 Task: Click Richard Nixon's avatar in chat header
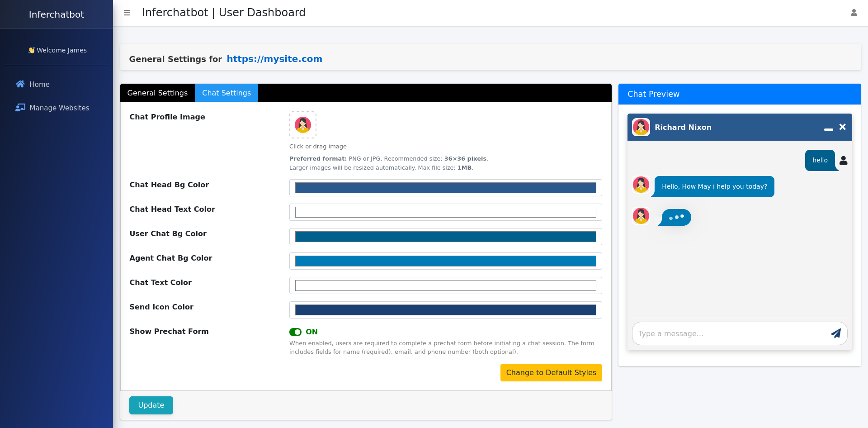(x=641, y=127)
